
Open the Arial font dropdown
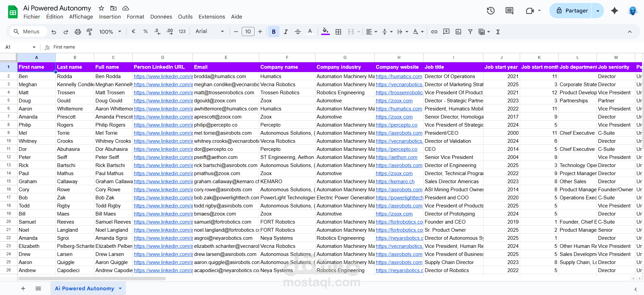[x=210, y=31]
